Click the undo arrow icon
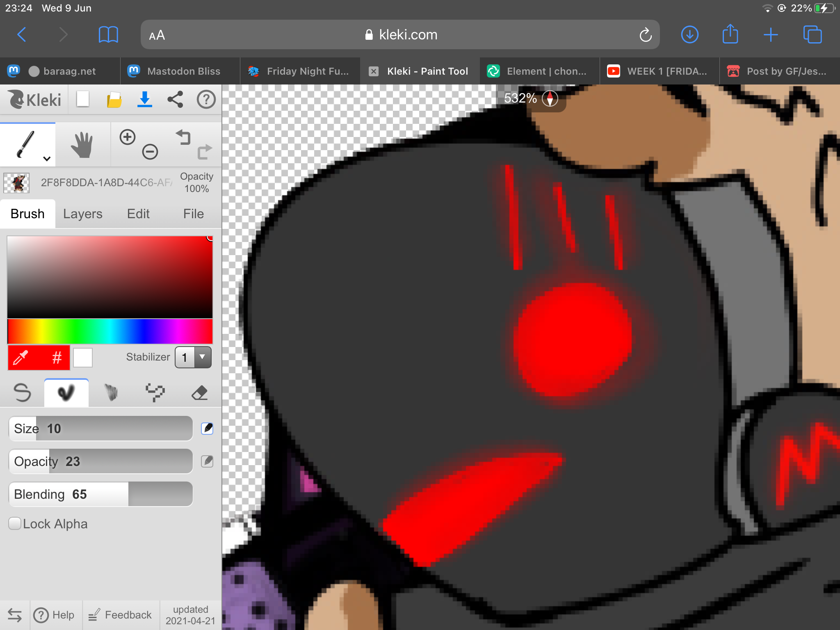This screenshot has height=630, width=840. 183,137
